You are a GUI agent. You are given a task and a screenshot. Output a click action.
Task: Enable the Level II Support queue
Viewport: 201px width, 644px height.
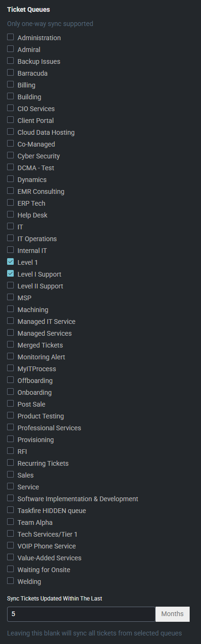coord(10,285)
